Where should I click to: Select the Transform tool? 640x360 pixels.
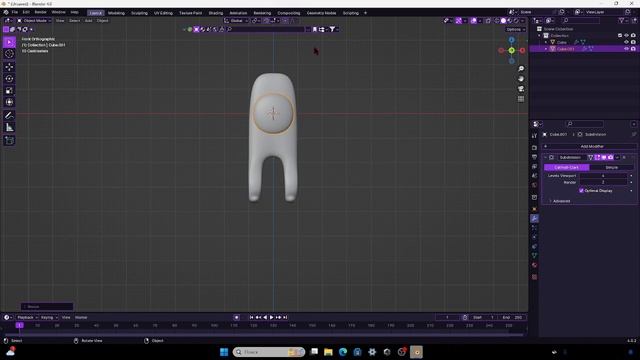pyautogui.click(x=9, y=102)
